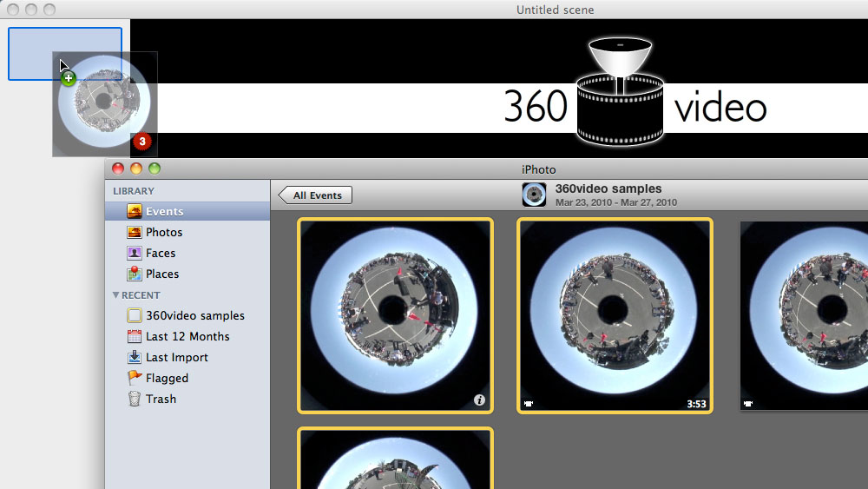Viewport: 868px width, 489px height.
Task: Click the 360video samples event icon in sidebar
Action: [x=135, y=315]
